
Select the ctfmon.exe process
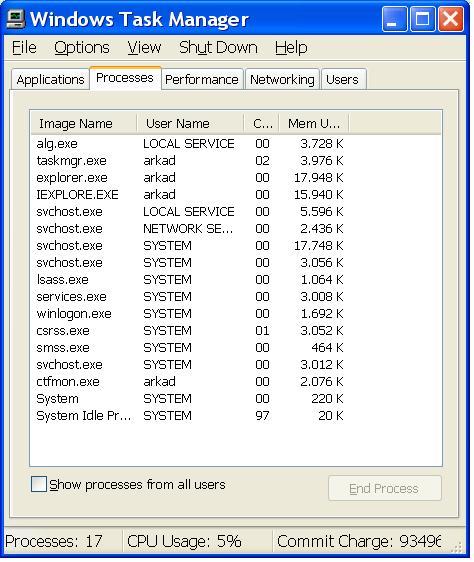[189, 382]
